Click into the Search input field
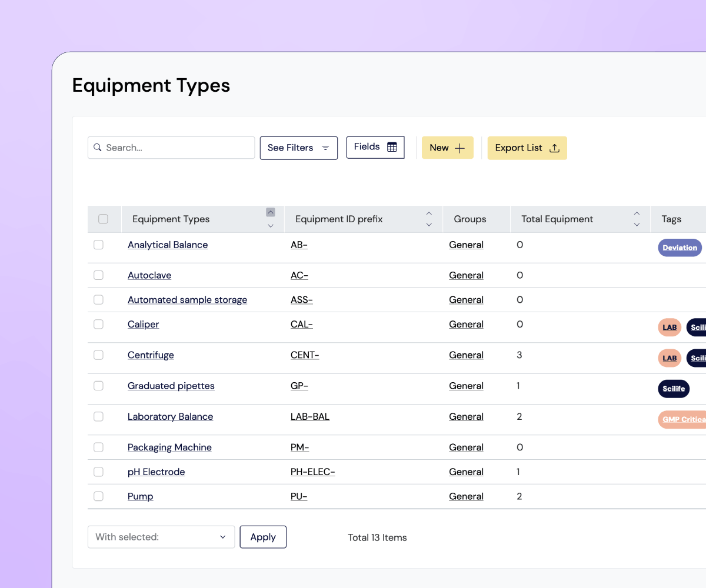The height and width of the screenshot is (588, 706). coord(171,148)
